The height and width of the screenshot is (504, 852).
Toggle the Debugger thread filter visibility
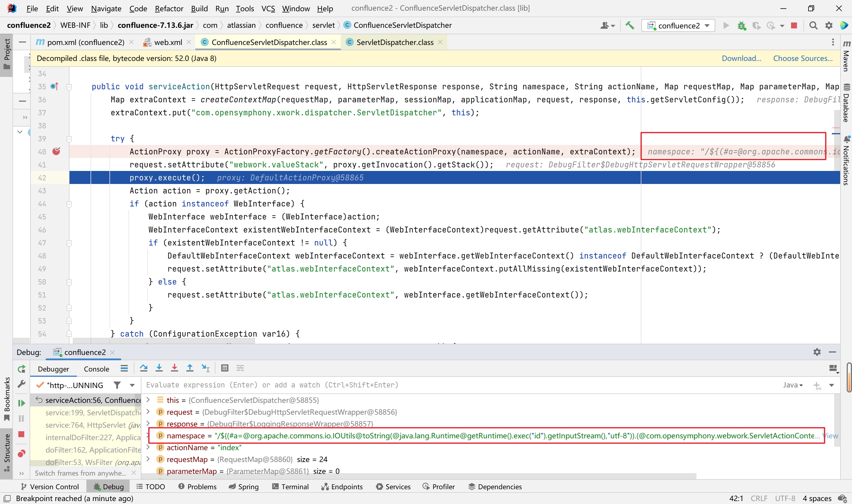click(118, 385)
